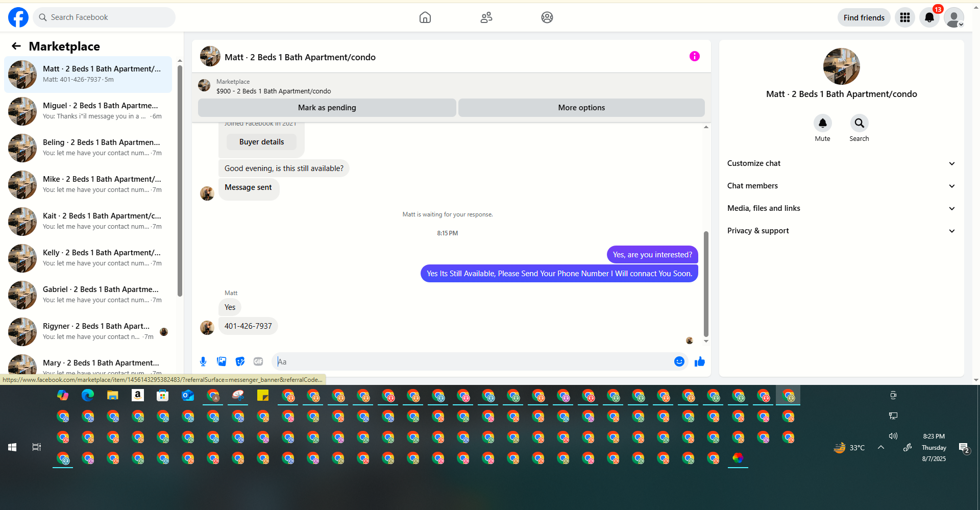The height and width of the screenshot is (510, 980).
Task: Click More options button
Action: [581, 108]
